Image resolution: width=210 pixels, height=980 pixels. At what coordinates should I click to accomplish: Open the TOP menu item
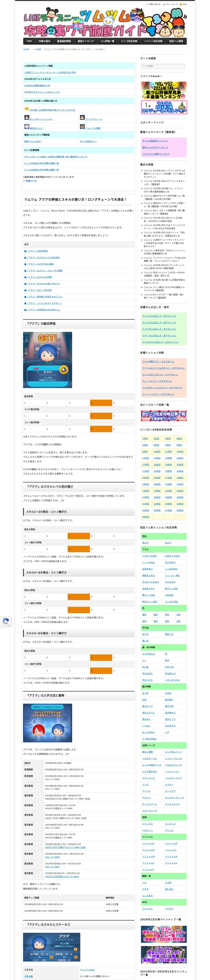(29, 41)
